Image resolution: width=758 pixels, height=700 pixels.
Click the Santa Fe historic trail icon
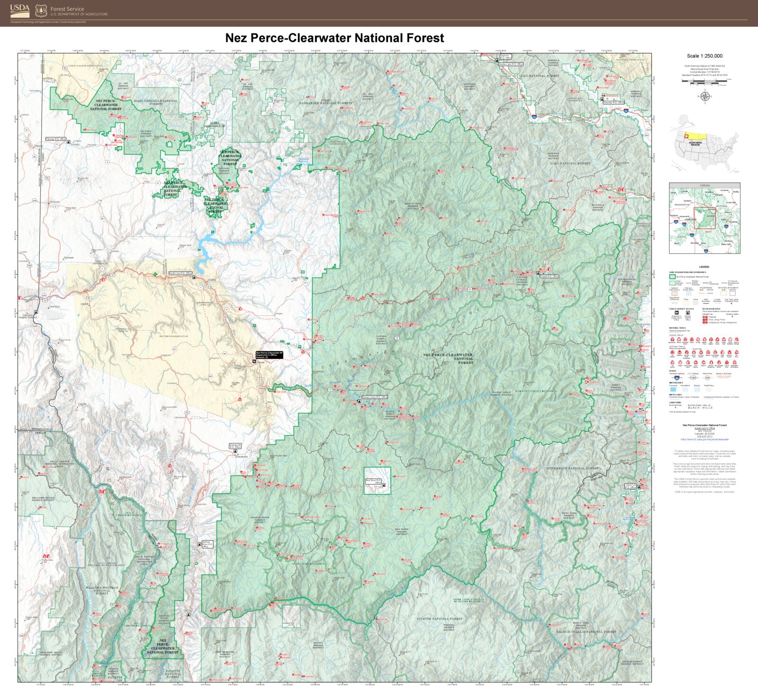[704, 362]
